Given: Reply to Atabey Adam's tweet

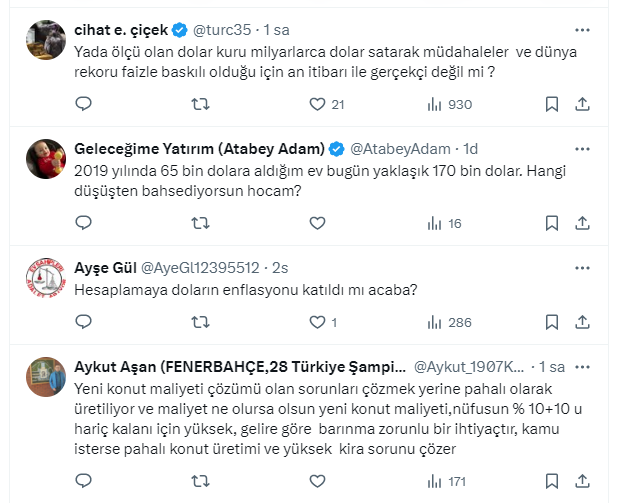Looking at the screenshot, I should (84, 223).
